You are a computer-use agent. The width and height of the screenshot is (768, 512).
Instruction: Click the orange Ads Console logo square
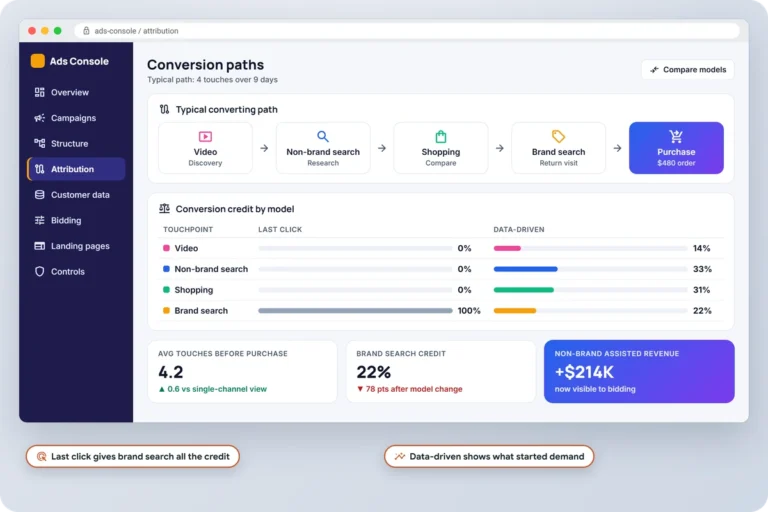(x=38, y=61)
